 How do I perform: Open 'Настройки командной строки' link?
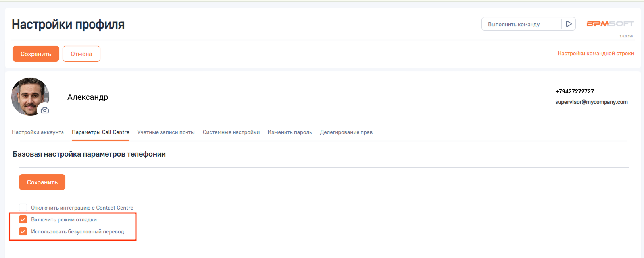(x=596, y=53)
